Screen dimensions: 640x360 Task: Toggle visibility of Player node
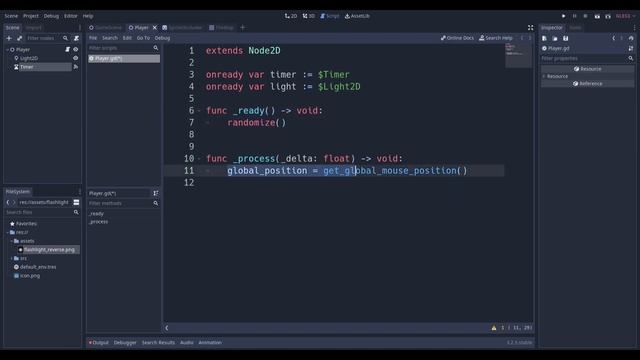[76, 49]
